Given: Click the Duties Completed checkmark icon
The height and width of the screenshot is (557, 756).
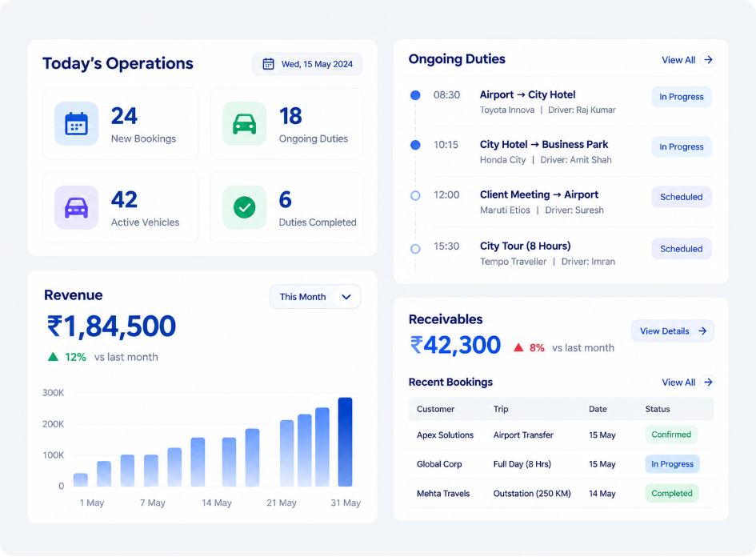Looking at the screenshot, I should click(x=245, y=207).
